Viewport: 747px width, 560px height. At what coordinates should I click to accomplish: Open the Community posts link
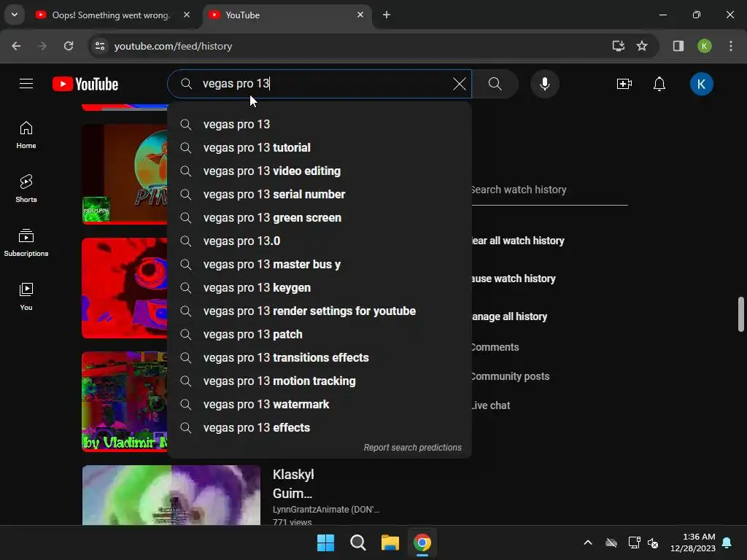coord(510,376)
